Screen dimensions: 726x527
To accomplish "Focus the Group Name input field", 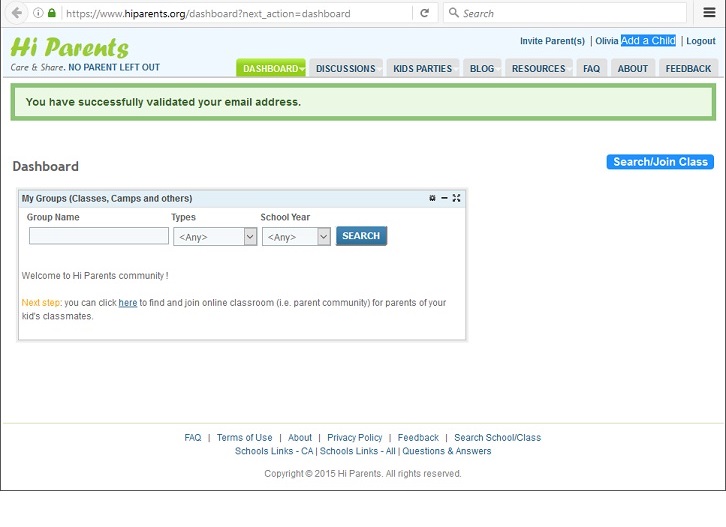I will click(x=99, y=236).
